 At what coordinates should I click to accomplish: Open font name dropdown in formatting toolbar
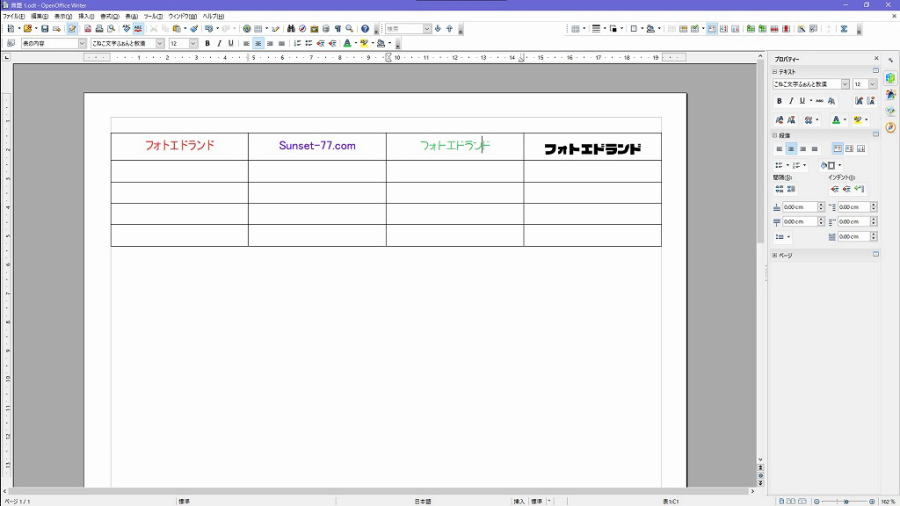click(160, 44)
